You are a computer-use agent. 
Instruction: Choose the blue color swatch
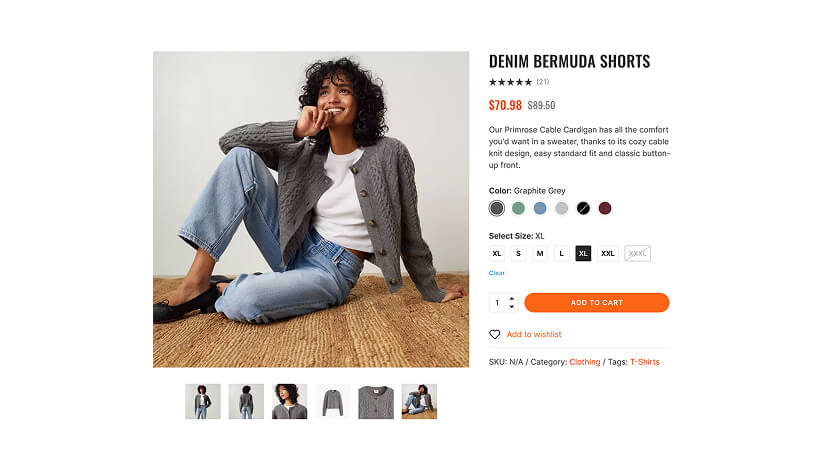[x=540, y=208]
